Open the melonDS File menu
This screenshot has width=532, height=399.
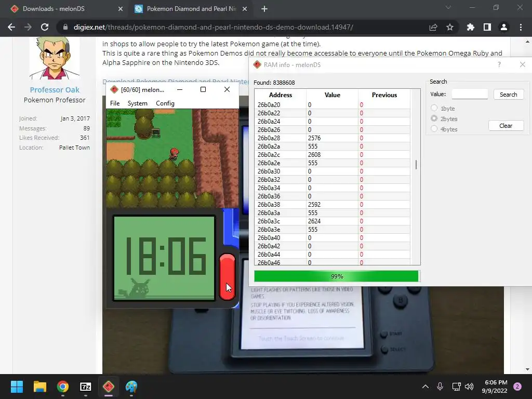(x=115, y=103)
